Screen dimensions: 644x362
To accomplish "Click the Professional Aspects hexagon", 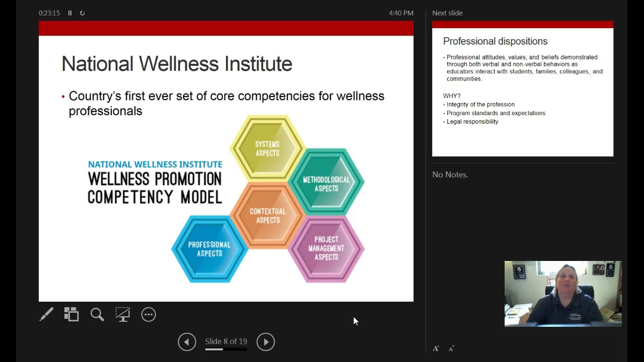I will click(x=209, y=249).
